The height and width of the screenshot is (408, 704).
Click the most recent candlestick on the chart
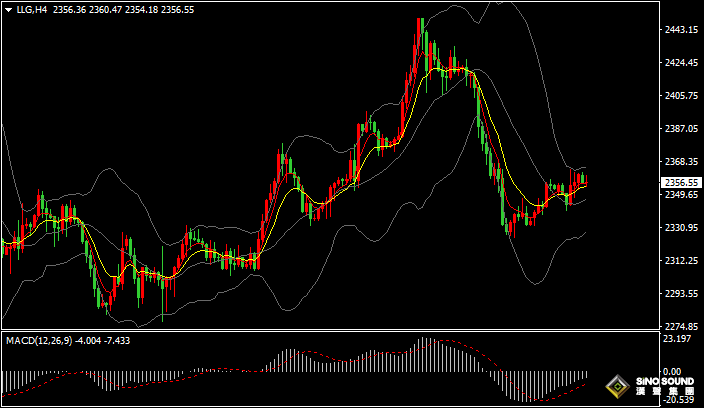click(x=586, y=180)
